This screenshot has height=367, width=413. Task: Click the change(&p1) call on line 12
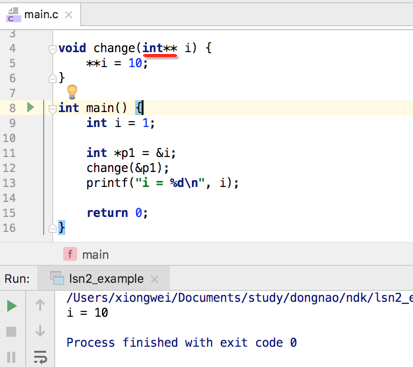(x=128, y=168)
